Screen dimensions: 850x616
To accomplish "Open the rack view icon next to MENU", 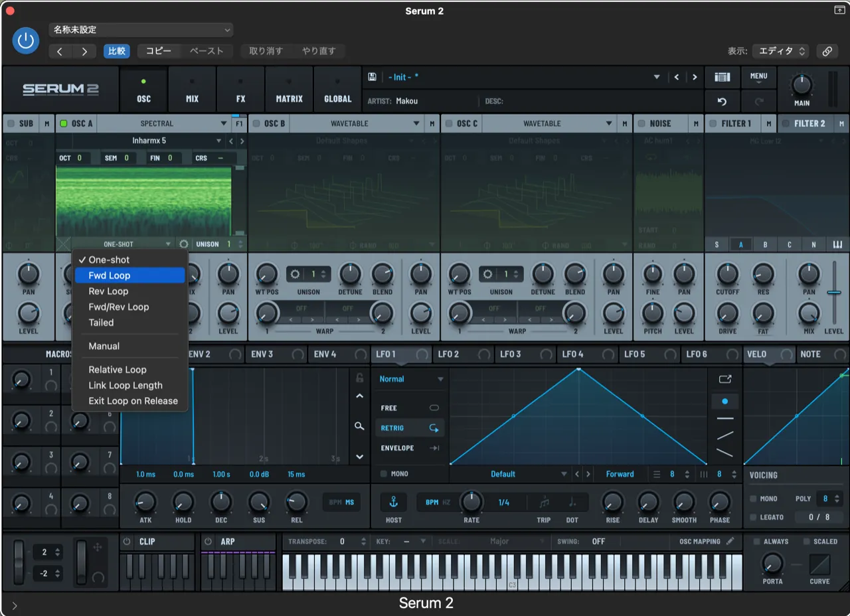I will (x=722, y=76).
